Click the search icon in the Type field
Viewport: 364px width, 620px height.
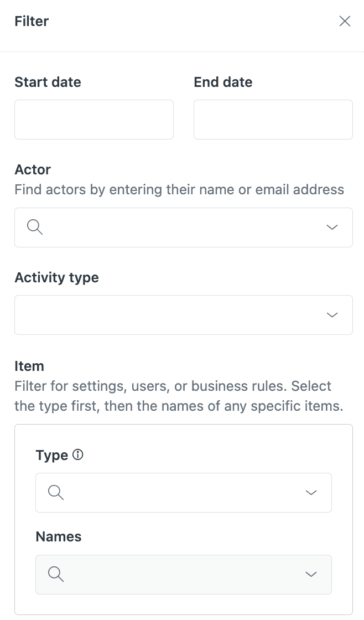pyautogui.click(x=56, y=492)
